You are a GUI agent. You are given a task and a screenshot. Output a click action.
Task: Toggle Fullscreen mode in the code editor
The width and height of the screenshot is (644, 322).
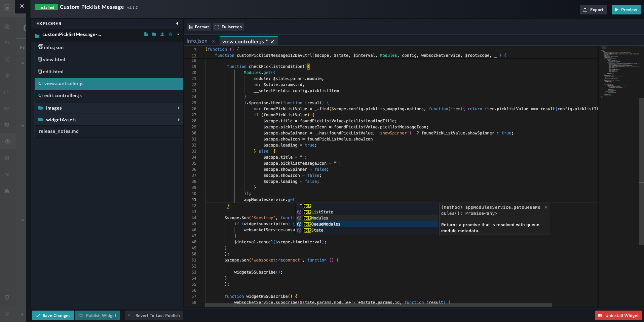pos(228,27)
